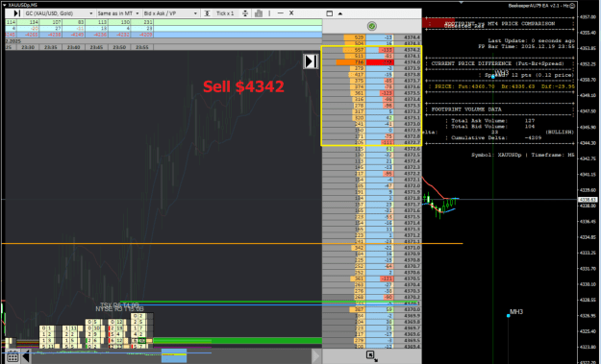The image size is (601, 364).
Task: Click the large skip-to-end button on chart
Action: point(311,61)
